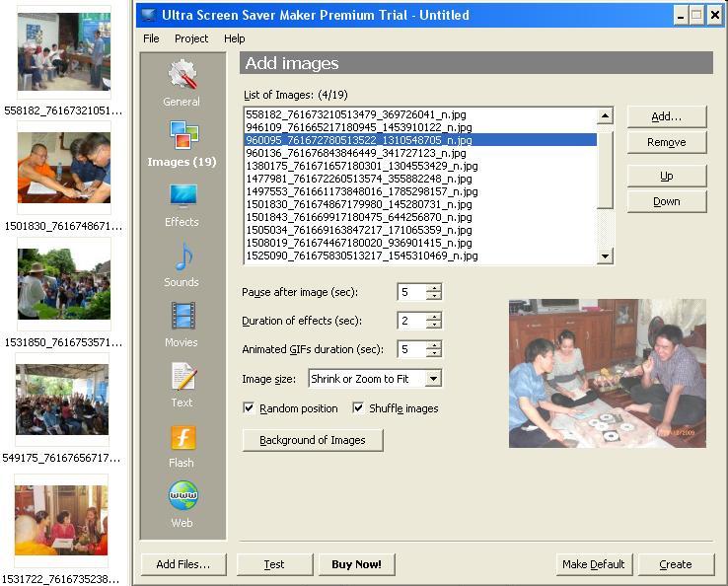
Task: Click the Add... button
Action: pos(667,116)
